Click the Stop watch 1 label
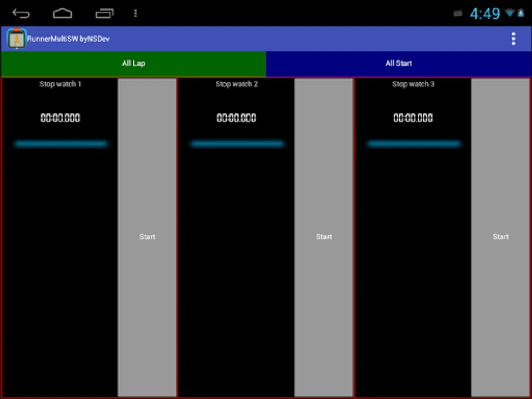The width and height of the screenshot is (532, 399). (60, 84)
